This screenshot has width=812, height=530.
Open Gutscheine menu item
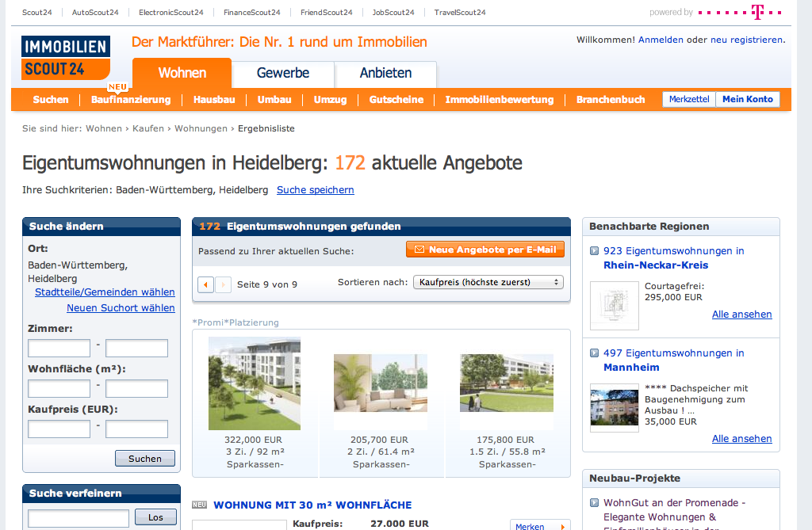click(396, 99)
